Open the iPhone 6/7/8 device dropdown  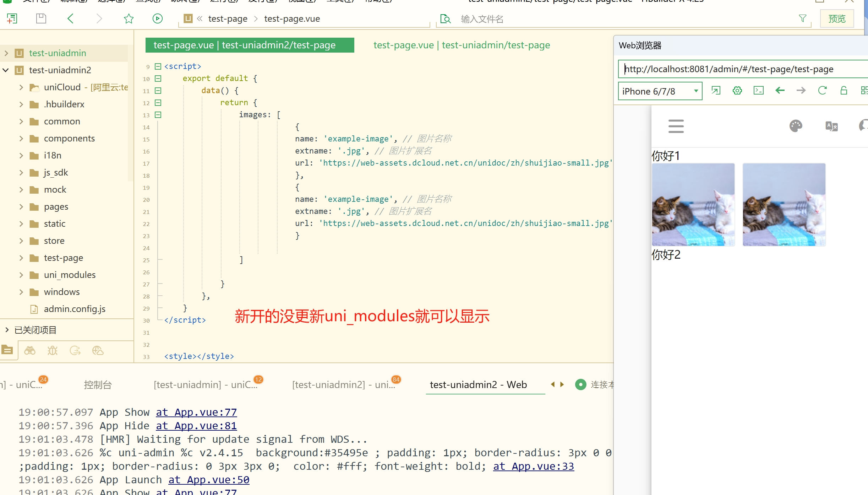[660, 91]
